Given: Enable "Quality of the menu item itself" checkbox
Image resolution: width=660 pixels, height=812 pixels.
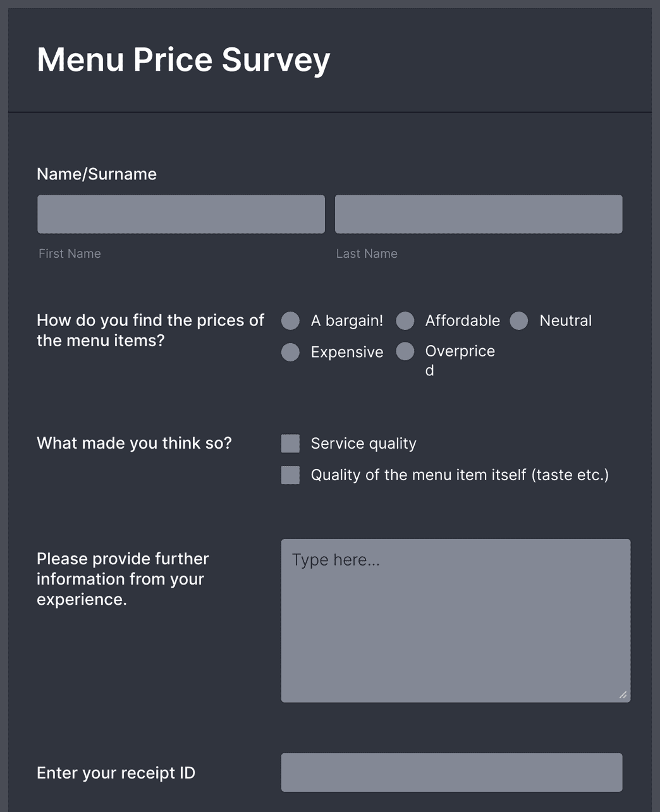Looking at the screenshot, I should [x=290, y=475].
